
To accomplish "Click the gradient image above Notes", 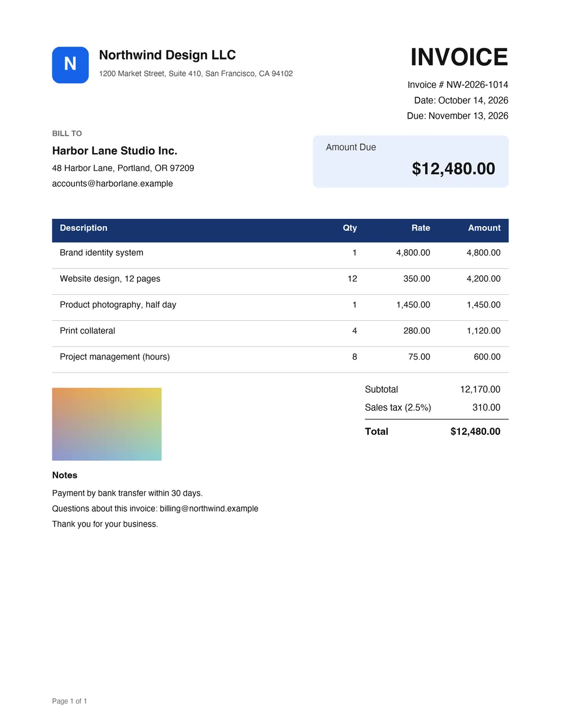I will coord(107,424).
